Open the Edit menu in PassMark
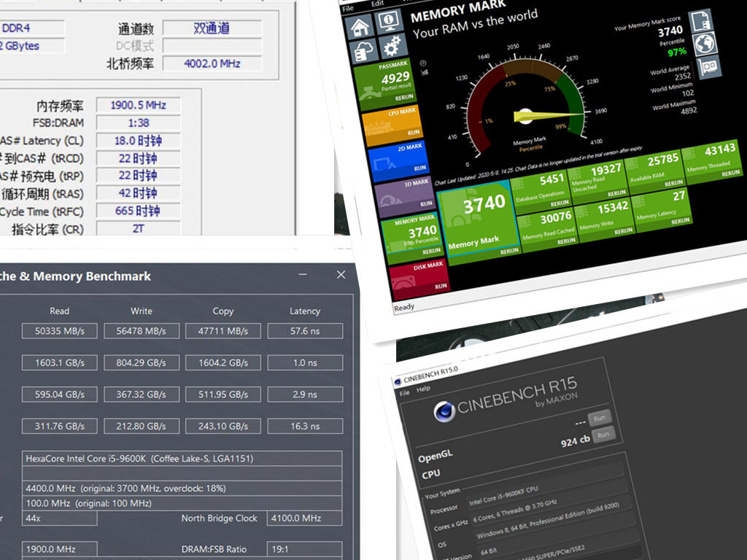This screenshot has height=560, width=747. point(377,4)
